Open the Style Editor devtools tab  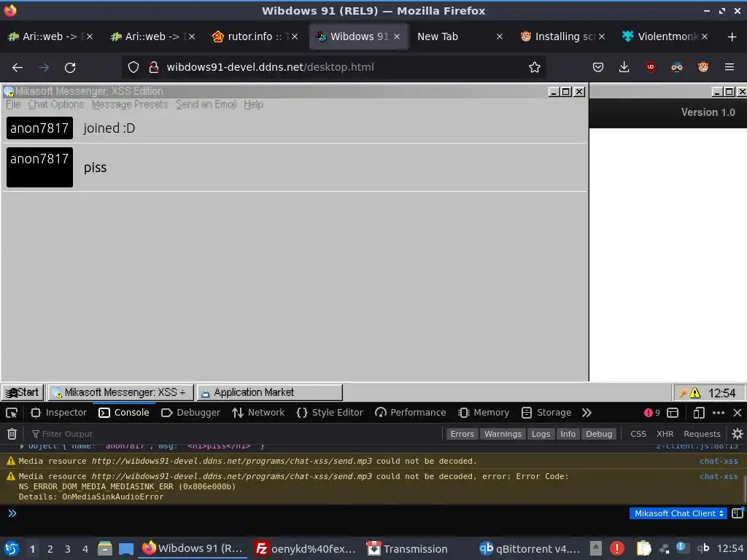pos(330,413)
